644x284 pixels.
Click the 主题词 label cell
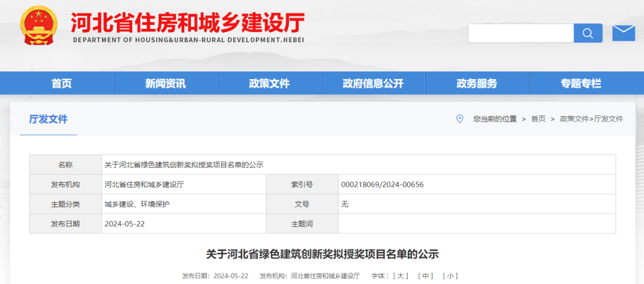pyautogui.click(x=302, y=224)
